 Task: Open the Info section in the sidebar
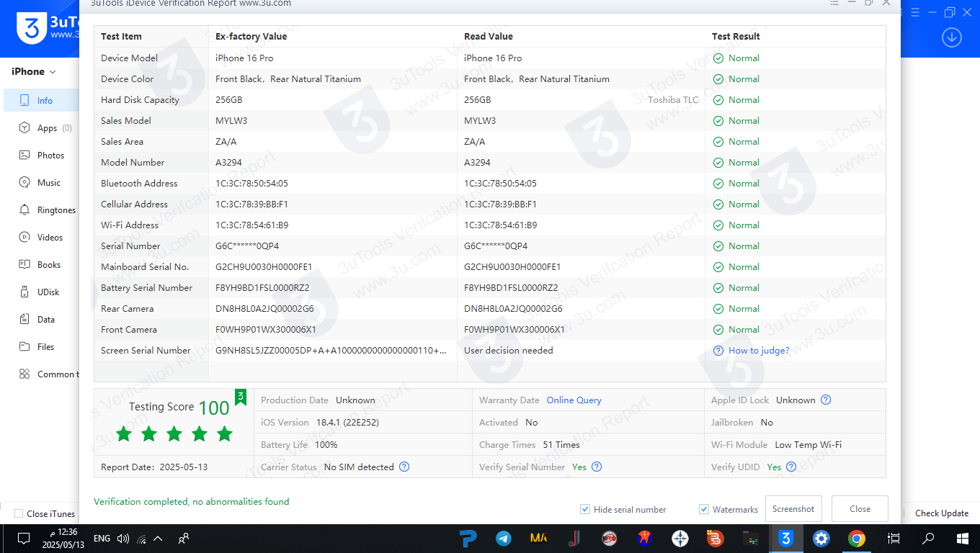pyautogui.click(x=41, y=101)
